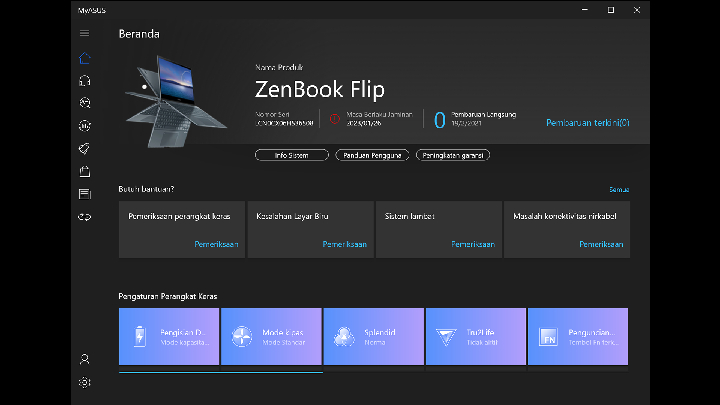This screenshot has height=405, width=720.
Task: Start Pemeriksaan for Masalah konektivitas nirkabel
Action: [x=601, y=244]
